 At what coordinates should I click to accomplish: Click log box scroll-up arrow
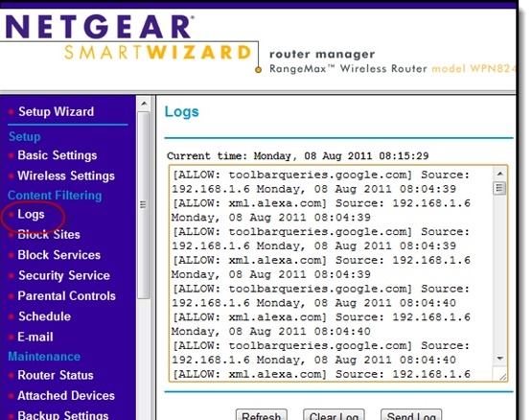pos(499,174)
